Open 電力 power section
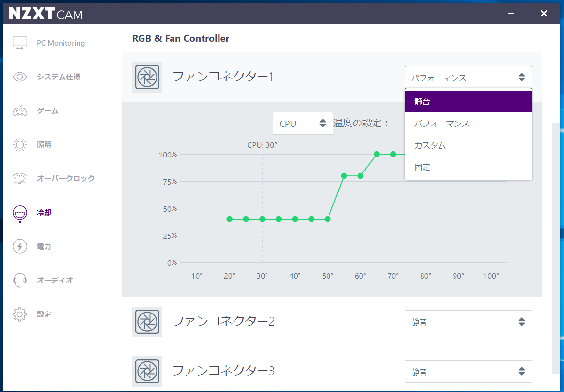This screenshot has width=564, height=392. (x=44, y=246)
